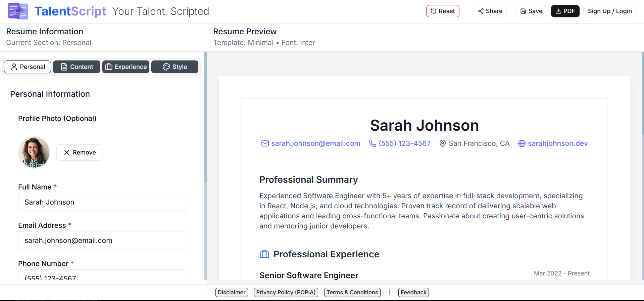
Task: Click the Sarah Johnson name heading
Action: (x=425, y=125)
